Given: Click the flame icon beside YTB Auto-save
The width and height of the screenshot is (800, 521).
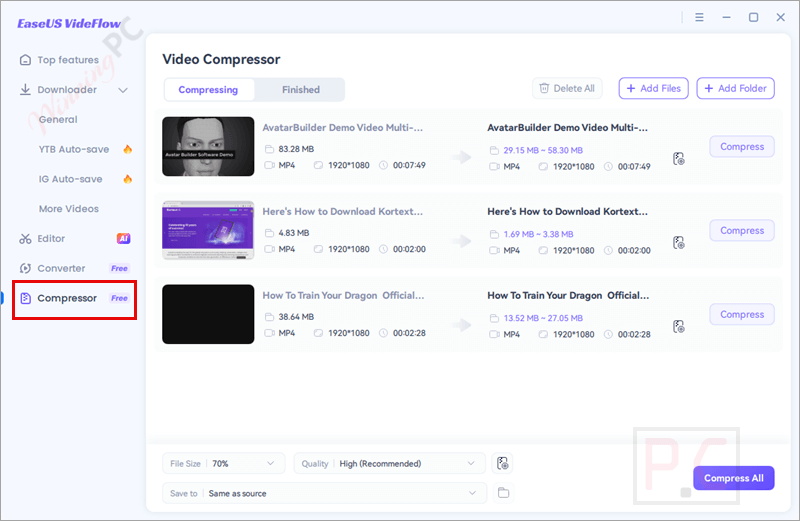Looking at the screenshot, I should click(x=128, y=149).
